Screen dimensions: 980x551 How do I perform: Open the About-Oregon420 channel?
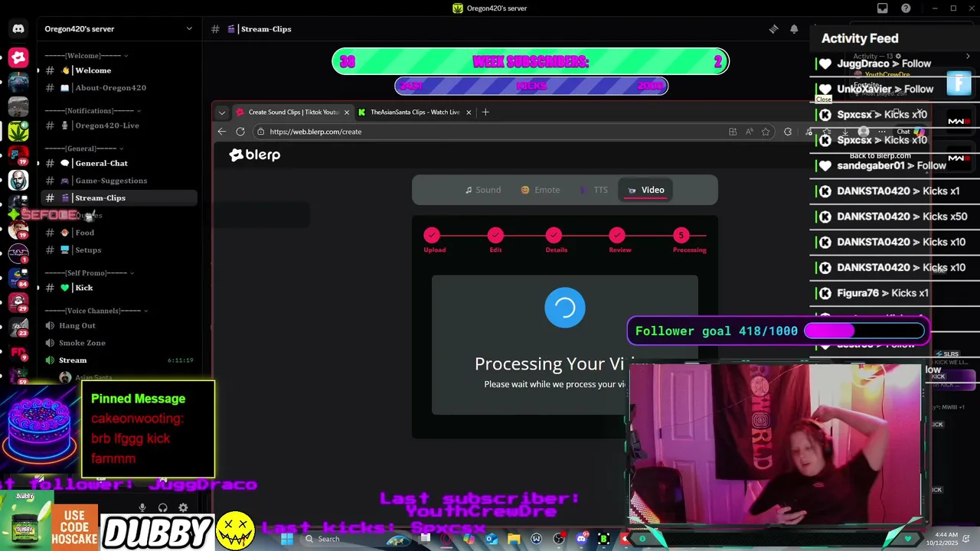[x=119, y=88]
